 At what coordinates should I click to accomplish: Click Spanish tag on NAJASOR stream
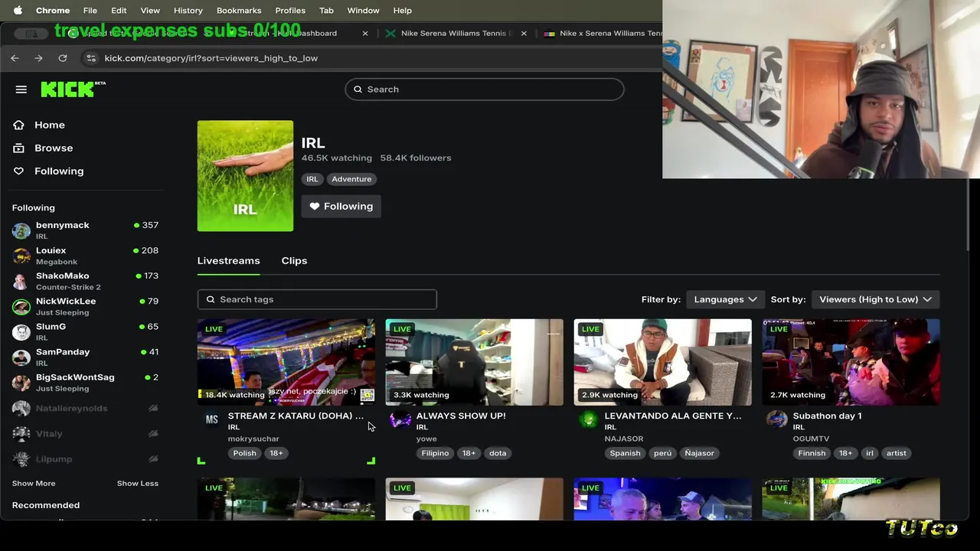coord(625,453)
